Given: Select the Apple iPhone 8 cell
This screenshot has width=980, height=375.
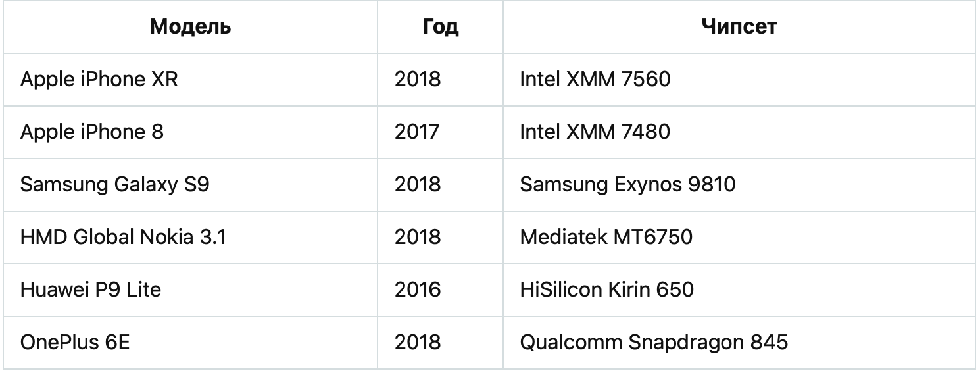Looking at the screenshot, I should pyautogui.click(x=190, y=132).
